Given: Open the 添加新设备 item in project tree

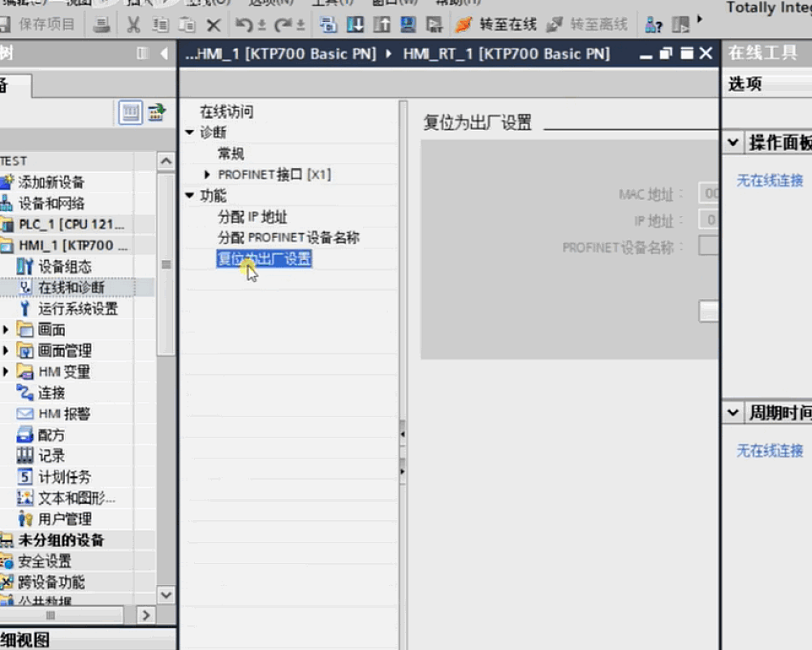Looking at the screenshot, I should coord(50,182).
